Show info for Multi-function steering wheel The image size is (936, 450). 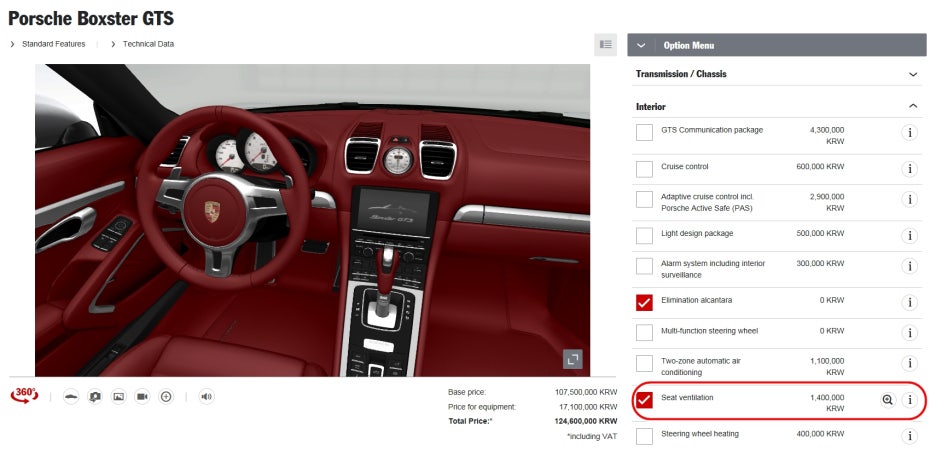click(909, 333)
